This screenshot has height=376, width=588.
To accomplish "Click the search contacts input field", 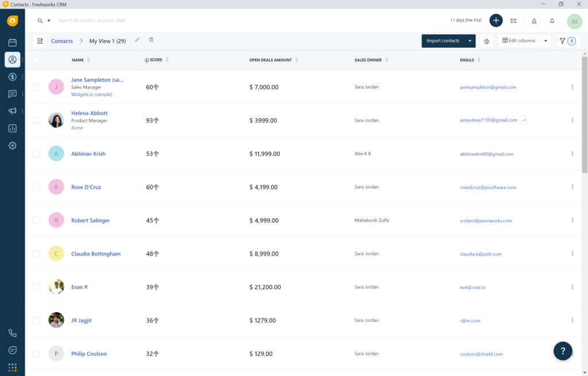I will [115, 21].
